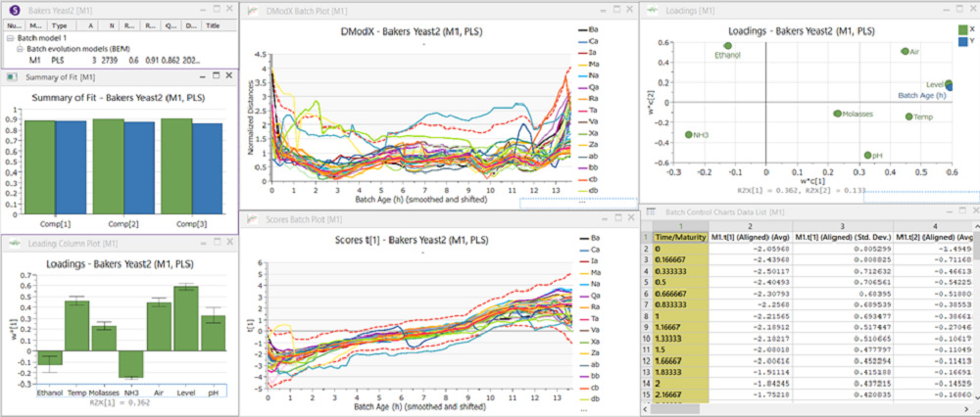Click the Type column header
The image size is (980, 417).
60,26
